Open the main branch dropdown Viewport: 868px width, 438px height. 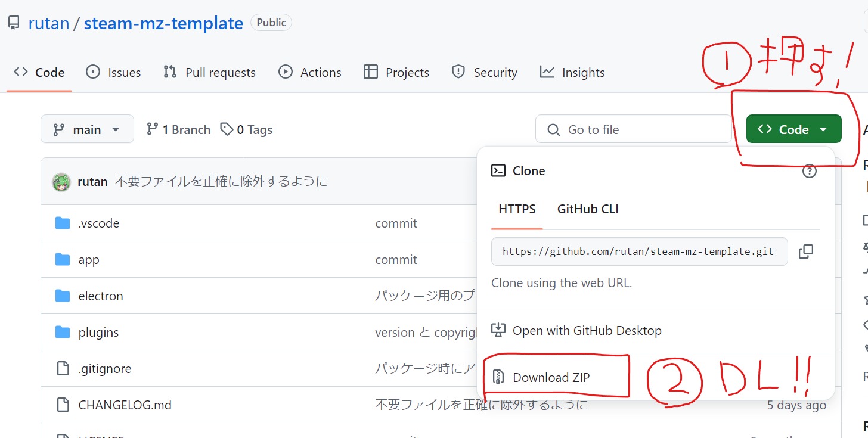pyautogui.click(x=87, y=129)
